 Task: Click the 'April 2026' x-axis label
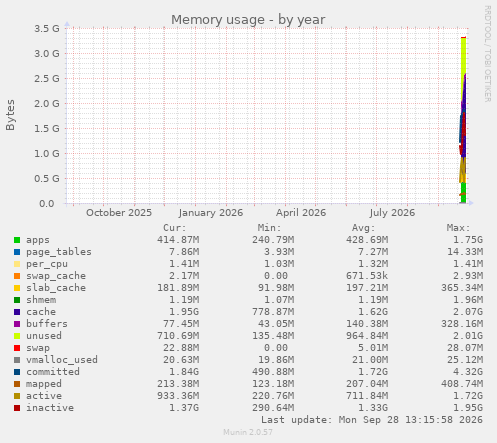click(x=301, y=213)
